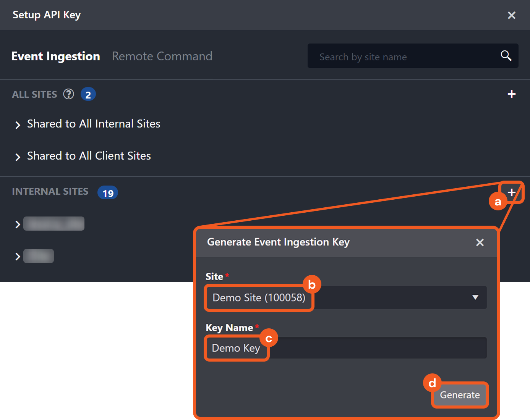This screenshot has height=420, width=530.
Task: Click the help icon beside ALL SITES
Action: tap(68, 94)
